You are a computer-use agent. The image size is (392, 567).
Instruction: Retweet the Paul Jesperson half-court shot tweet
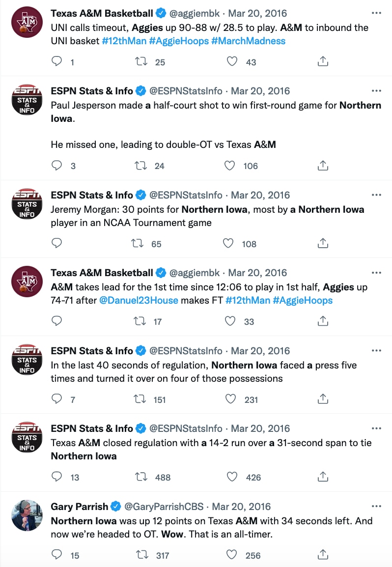coord(141,166)
